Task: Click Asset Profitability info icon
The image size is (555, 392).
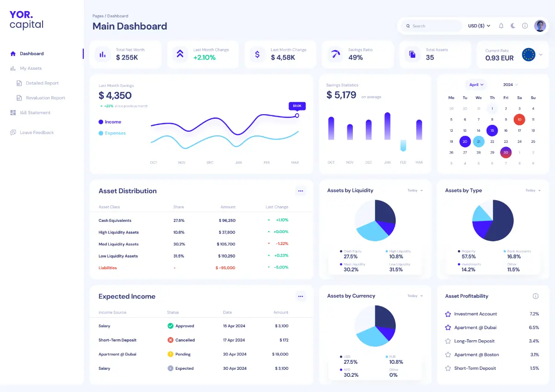Action: pyautogui.click(x=536, y=296)
